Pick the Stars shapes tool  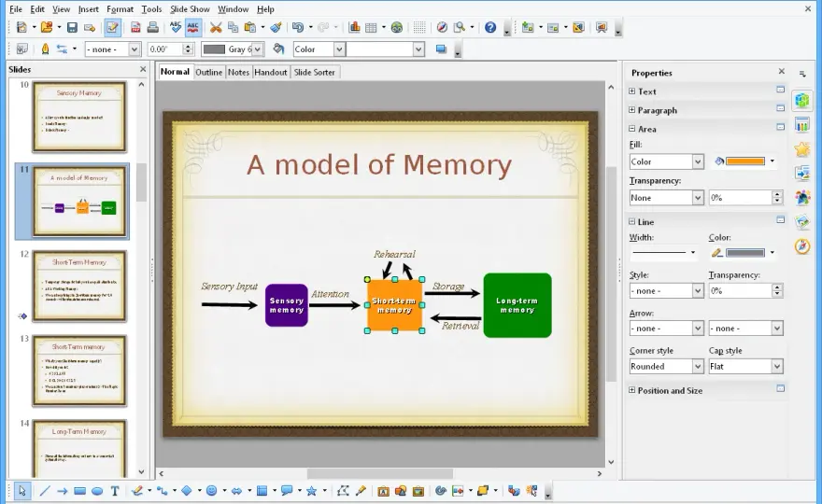pyautogui.click(x=311, y=491)
